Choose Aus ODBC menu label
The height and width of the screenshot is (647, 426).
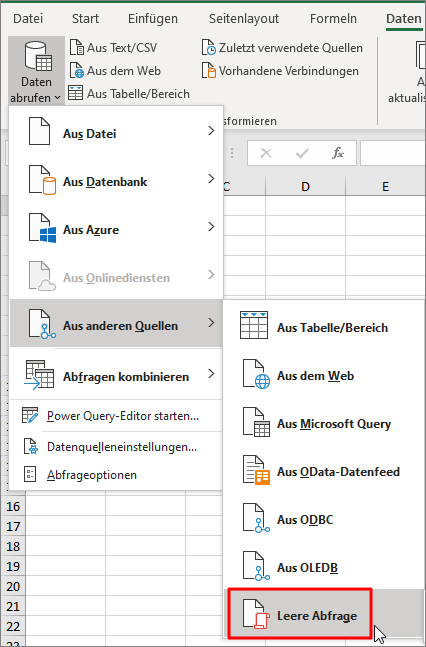click(x=305, y=519)
